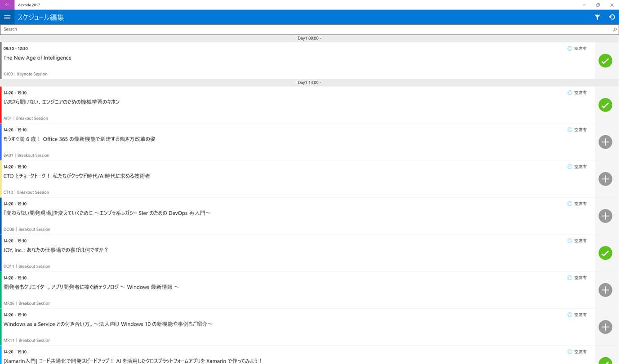Viewport: 619px width, 364px height.
Task: Click 空席有 status on AI01 row
Action: (577, 93)
